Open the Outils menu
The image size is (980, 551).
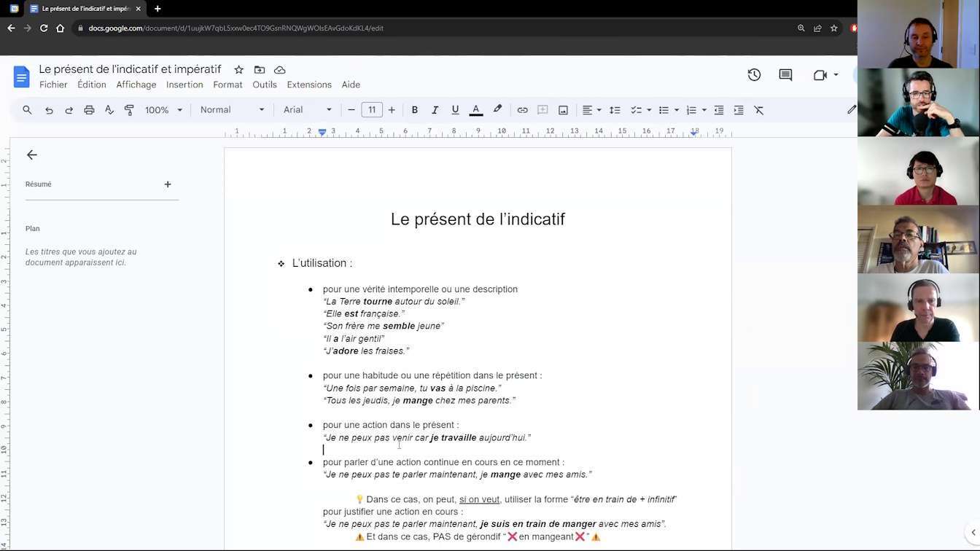[265, 85]
